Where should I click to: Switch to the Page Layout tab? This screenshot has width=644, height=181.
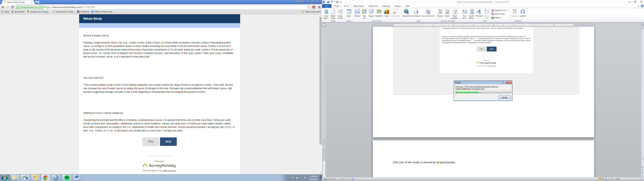(x=359, y=6)
